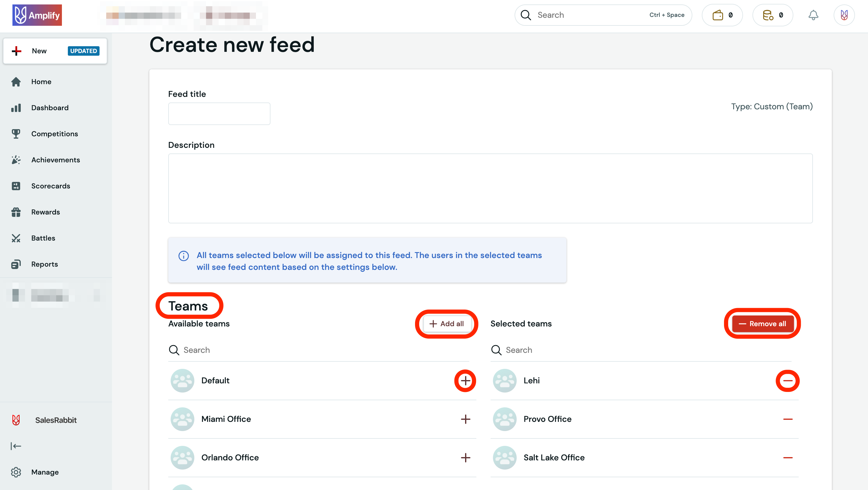Remove Salt Lake Office team
The image size is (868, 490).
click(787, 458)
